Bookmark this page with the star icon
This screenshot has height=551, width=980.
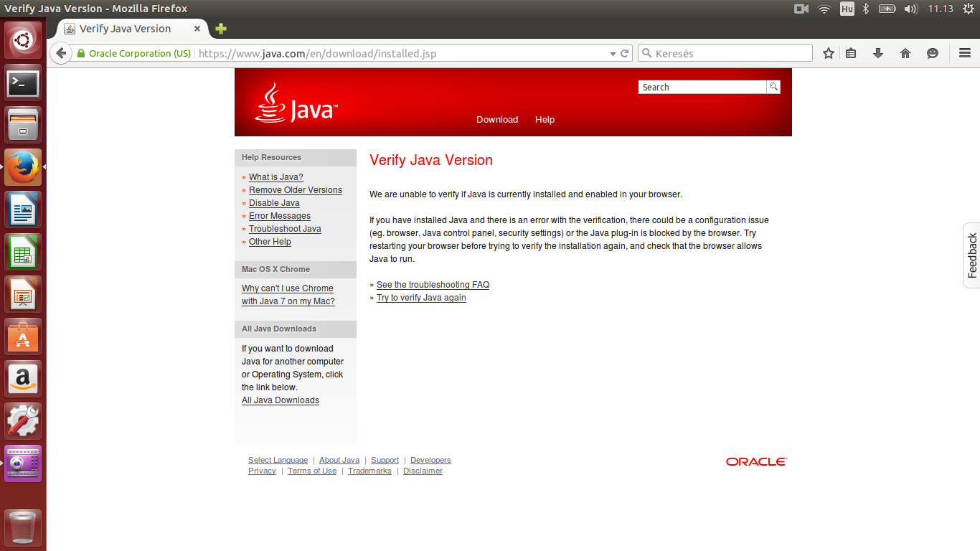pyautogui.click(x=829, y=53)
